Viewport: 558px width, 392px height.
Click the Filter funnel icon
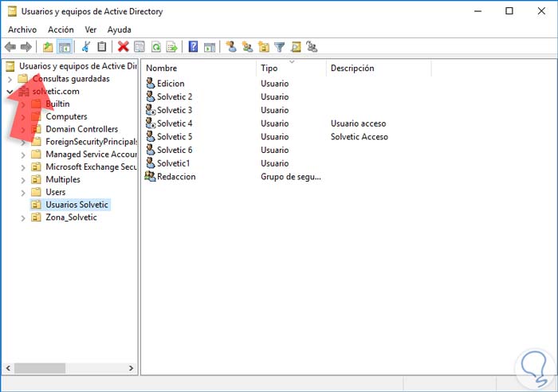click(280, 46)
